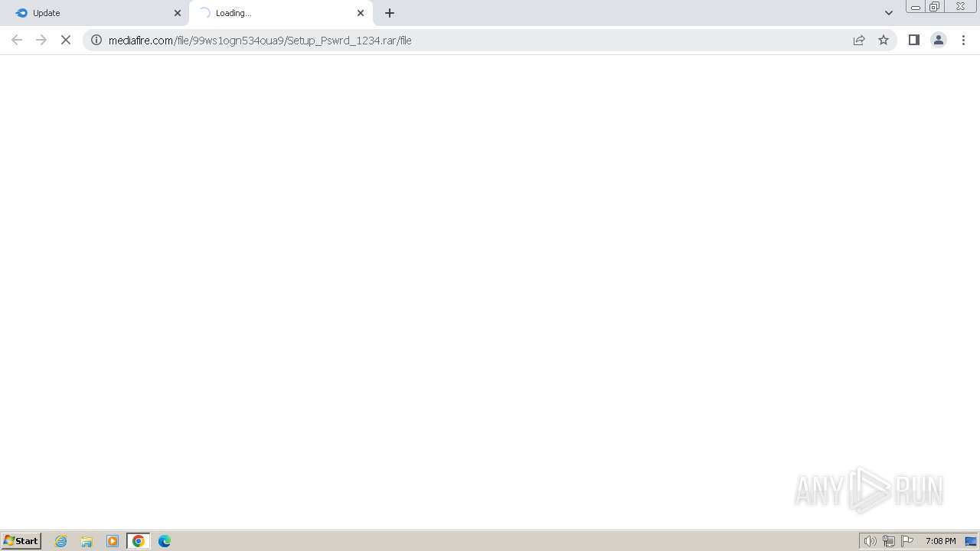Launch Microsoft Edge from taskbar

165,541
